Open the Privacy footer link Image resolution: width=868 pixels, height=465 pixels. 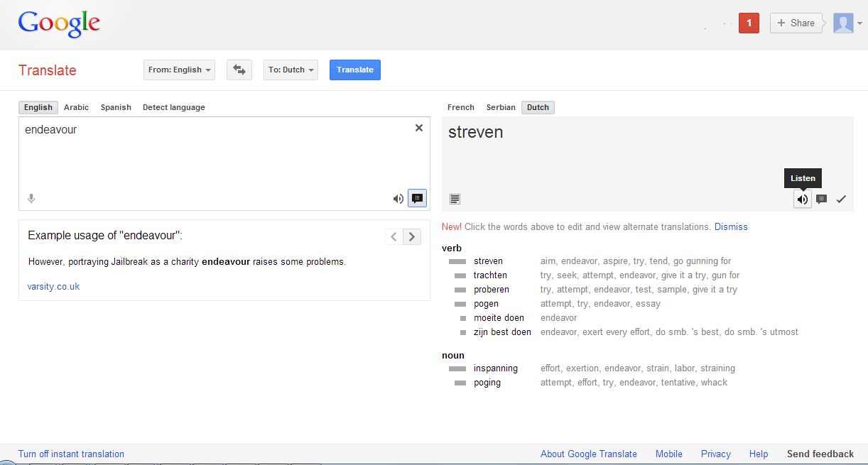[x=716, y=454]
